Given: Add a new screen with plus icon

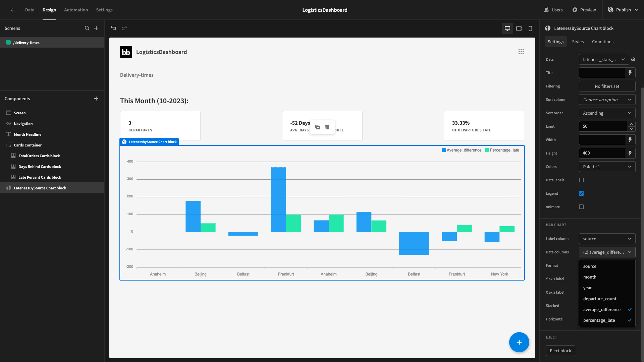Looking at the screenshot, I should point(96,28).
